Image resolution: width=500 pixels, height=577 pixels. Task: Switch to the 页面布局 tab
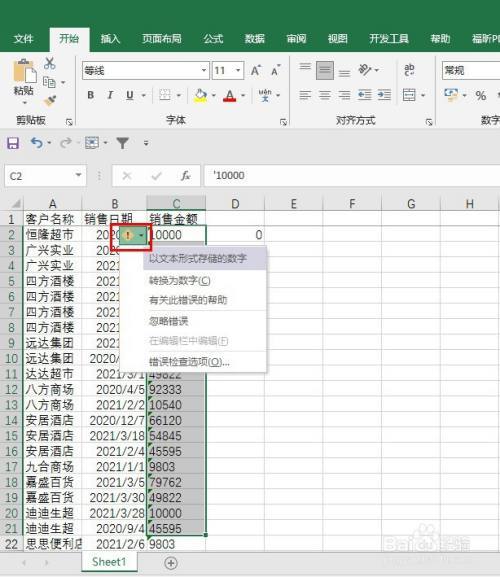(162, 39)
